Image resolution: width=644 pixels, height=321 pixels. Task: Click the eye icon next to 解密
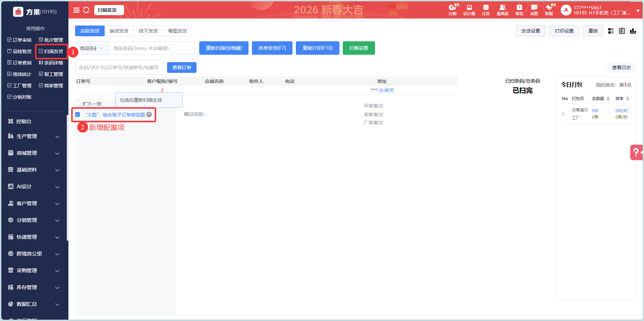pyautogui.click(x=381, y=90)
